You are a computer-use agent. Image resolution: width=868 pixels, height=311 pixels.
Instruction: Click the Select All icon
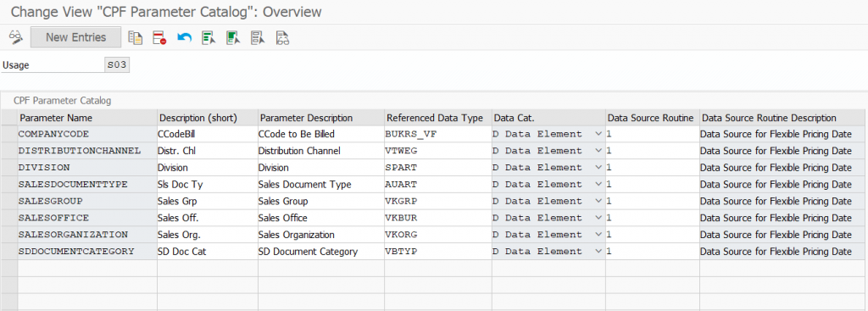209,37
